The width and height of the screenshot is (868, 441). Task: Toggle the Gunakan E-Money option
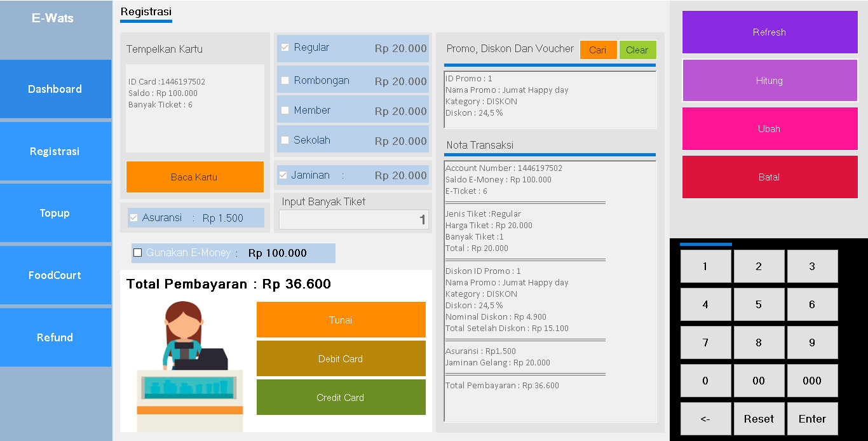[137, 253]
